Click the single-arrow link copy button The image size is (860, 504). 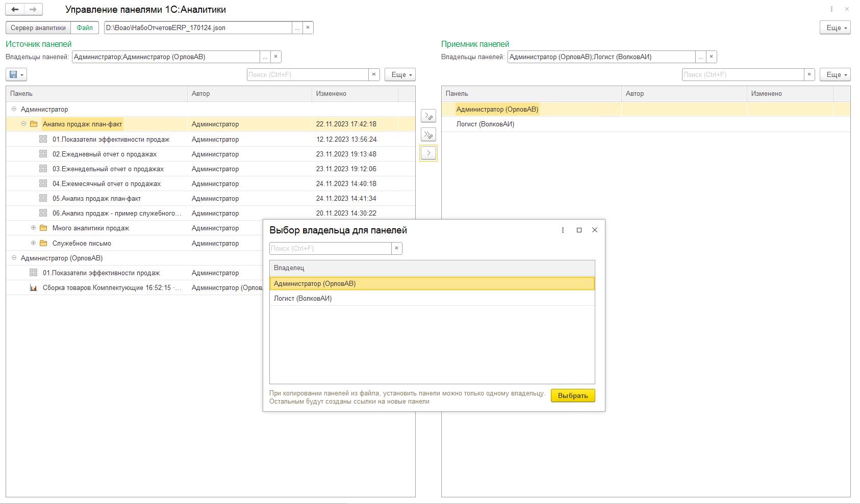tap(428, 116)
